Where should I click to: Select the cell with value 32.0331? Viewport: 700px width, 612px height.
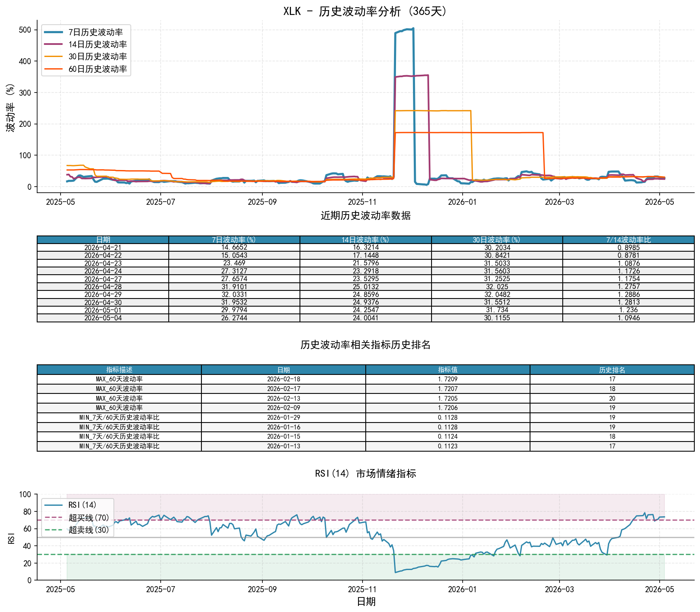click(234, 294)
